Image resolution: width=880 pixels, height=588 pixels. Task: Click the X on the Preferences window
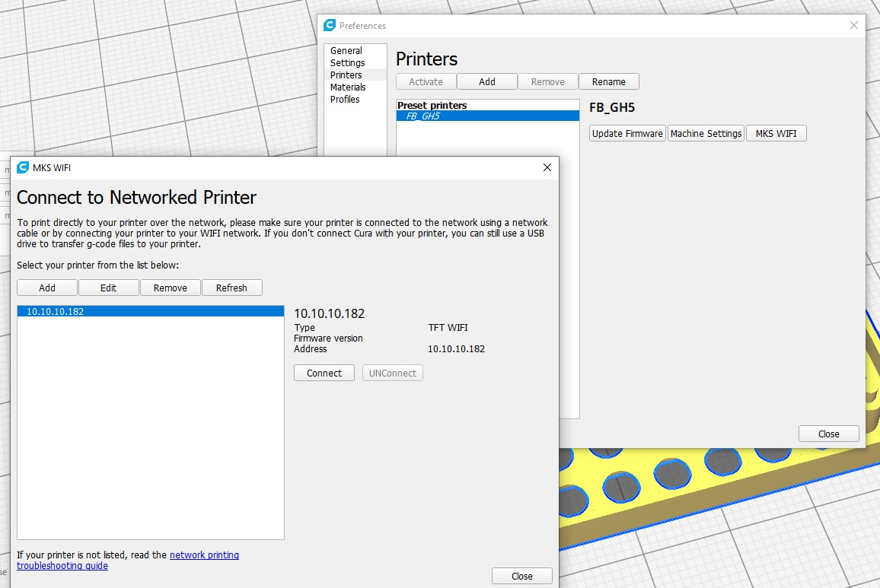click(853, 25)
